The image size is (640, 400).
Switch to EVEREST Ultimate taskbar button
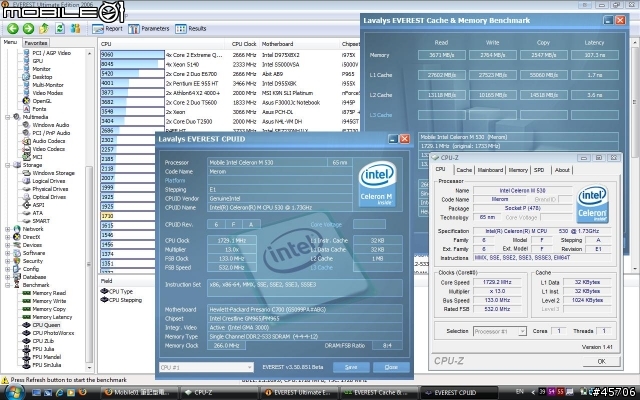(299, 393)
